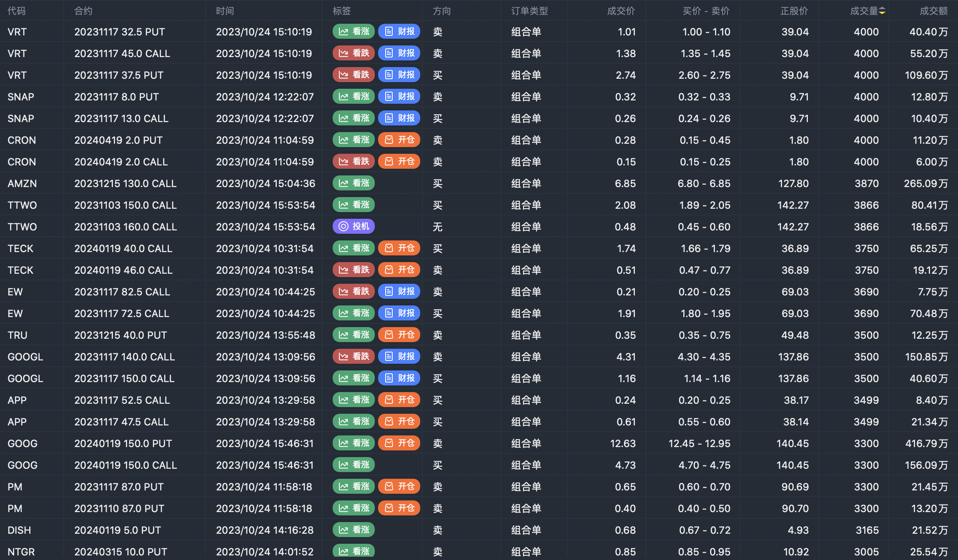The height and width of the screenshot is (560, 958).
Task: Click the 看跌 tag on VRT 45.0 CALL row
Action: tap(354, 53)
